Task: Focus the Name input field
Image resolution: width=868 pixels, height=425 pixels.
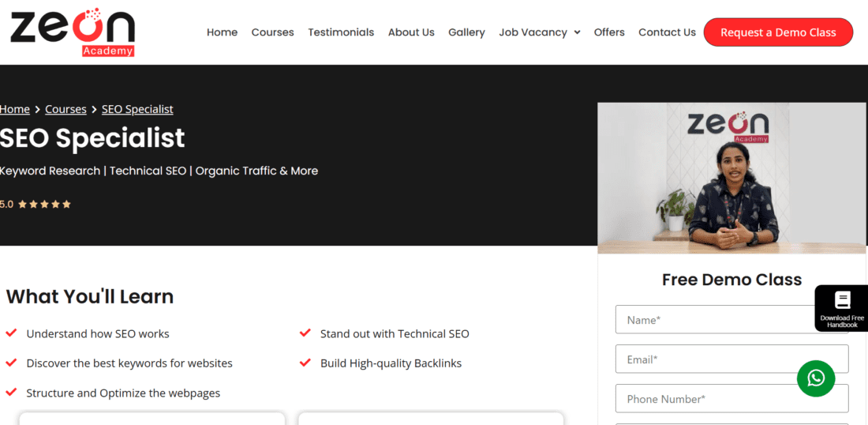Action: pyautogui.click(x=714, y=320)
